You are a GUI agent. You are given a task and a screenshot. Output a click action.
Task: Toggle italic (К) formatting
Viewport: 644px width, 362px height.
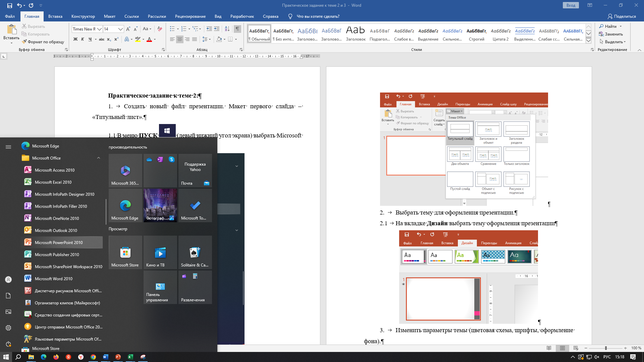(83, 39)
